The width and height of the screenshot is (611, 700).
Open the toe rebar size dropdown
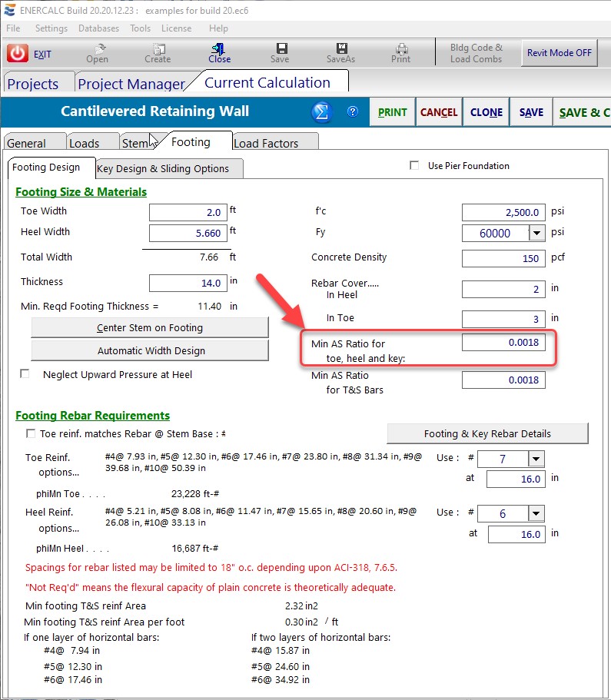point(536,459)
